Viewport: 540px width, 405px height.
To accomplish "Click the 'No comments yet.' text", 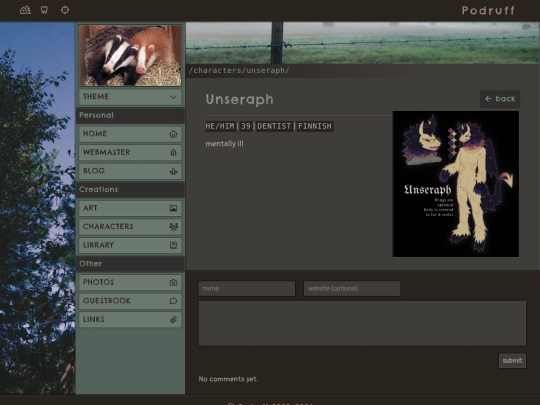I will tap(228, 379).
